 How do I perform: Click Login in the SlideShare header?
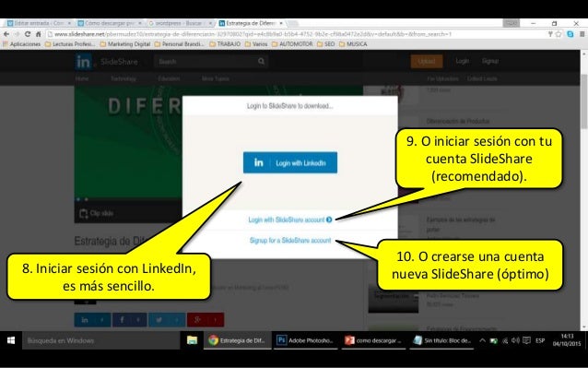462,61
